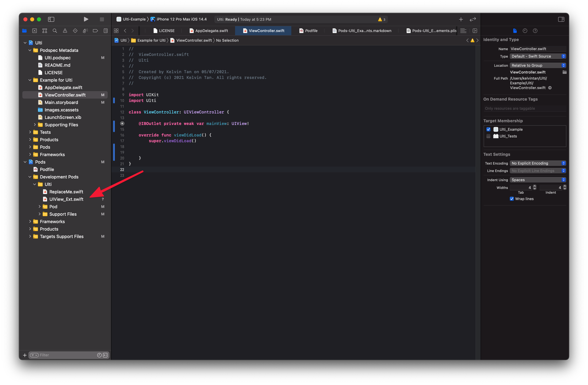Open the Type dropdown Default - Swift Source
The image size is (588, 385).
538,56
